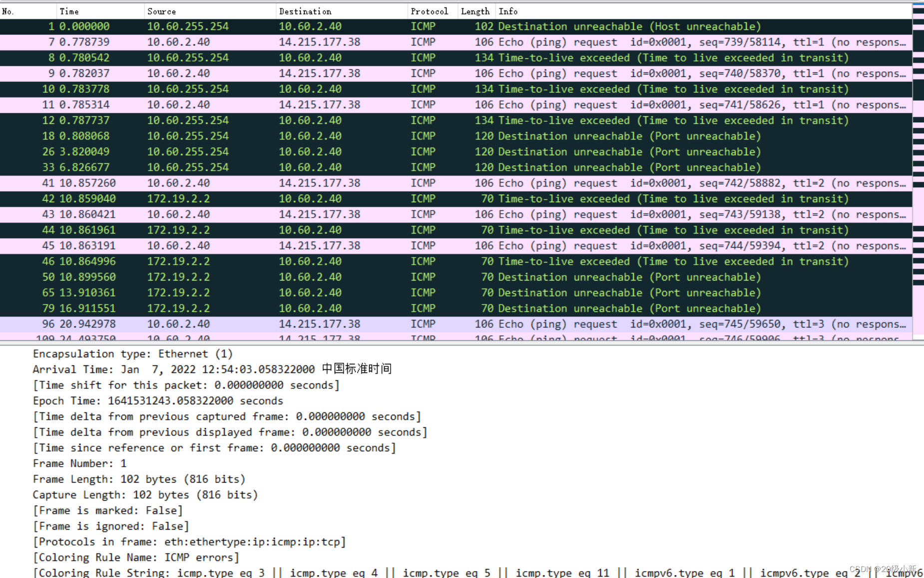Image resolution: width=924 pixels, height=578 pixels.
Task: Sort by the Source column header
Action: 210,11
